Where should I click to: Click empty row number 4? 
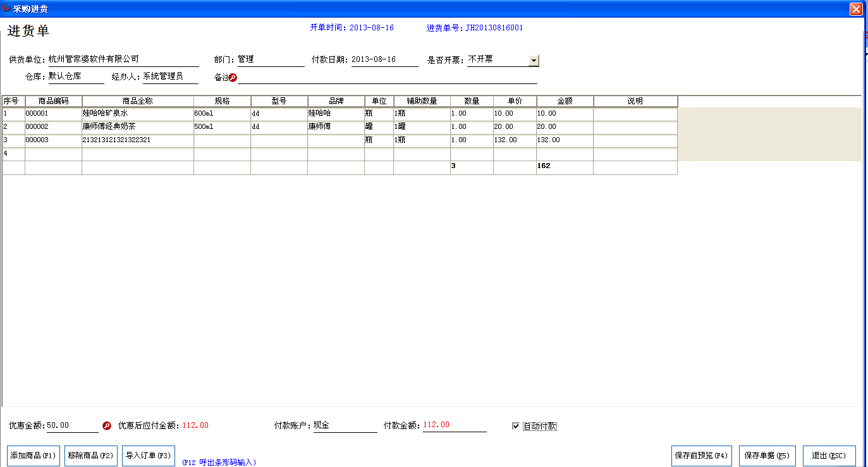click(13, 154)
